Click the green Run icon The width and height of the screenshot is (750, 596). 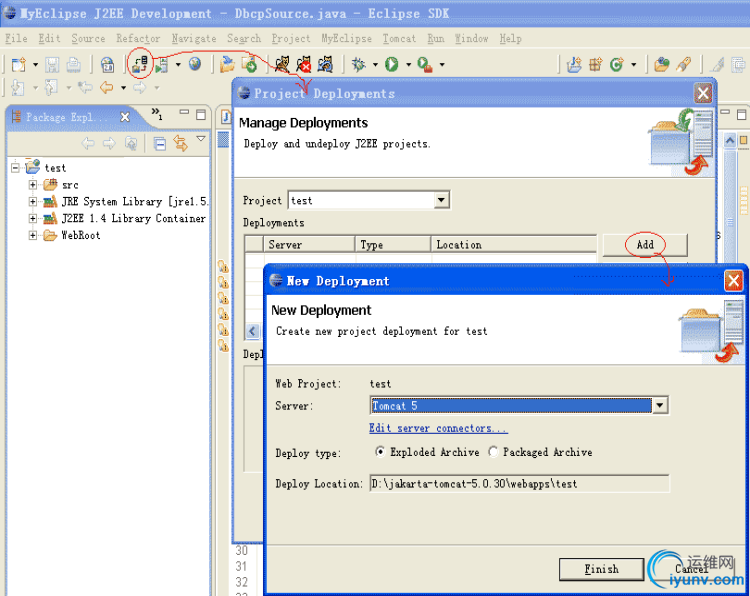392,64
